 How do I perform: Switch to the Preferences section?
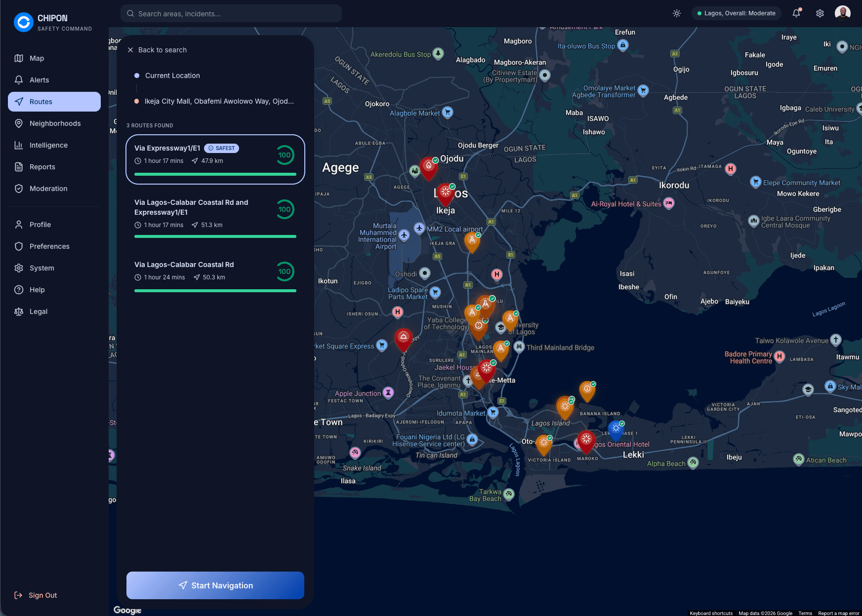click(x=48, y=246)
